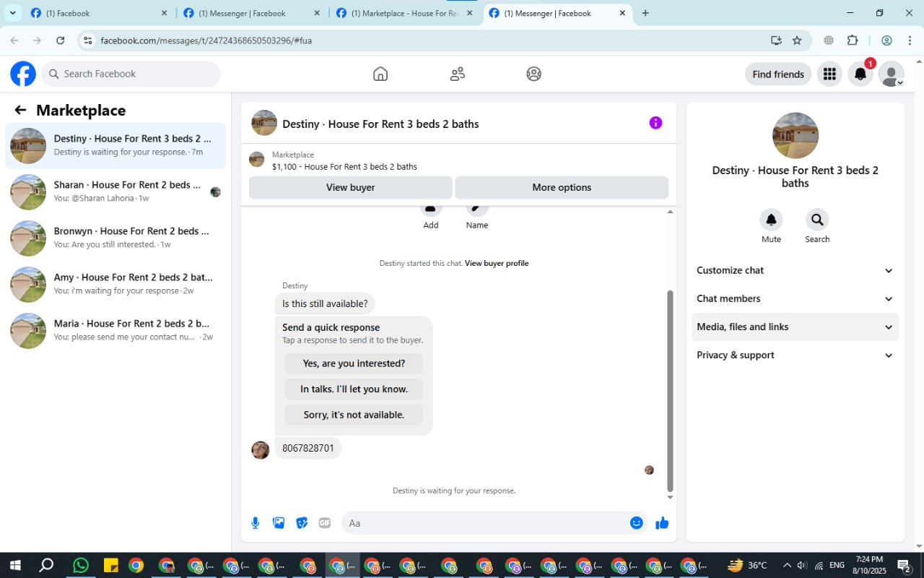
Task: Open Windows notification center
Action: coord(904,565)
